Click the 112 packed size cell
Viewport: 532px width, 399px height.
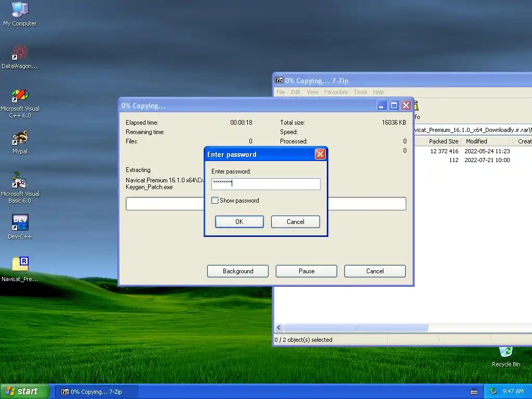(x=454, y=160)
